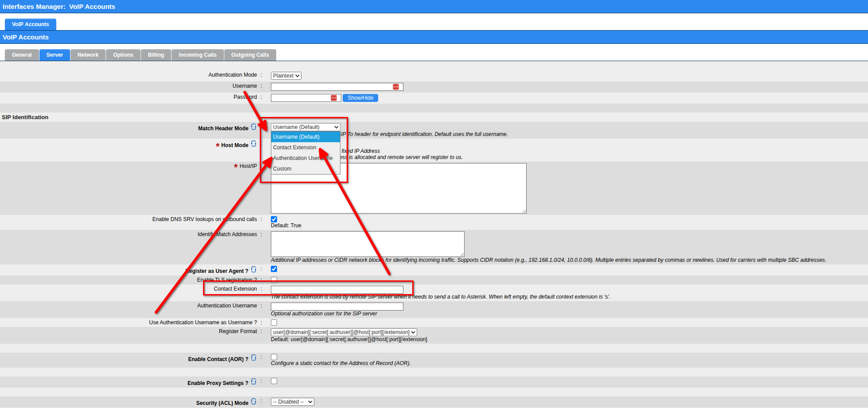Uncheck Enable DNS SRV lookups checkbox

click(x=274, y=219)
